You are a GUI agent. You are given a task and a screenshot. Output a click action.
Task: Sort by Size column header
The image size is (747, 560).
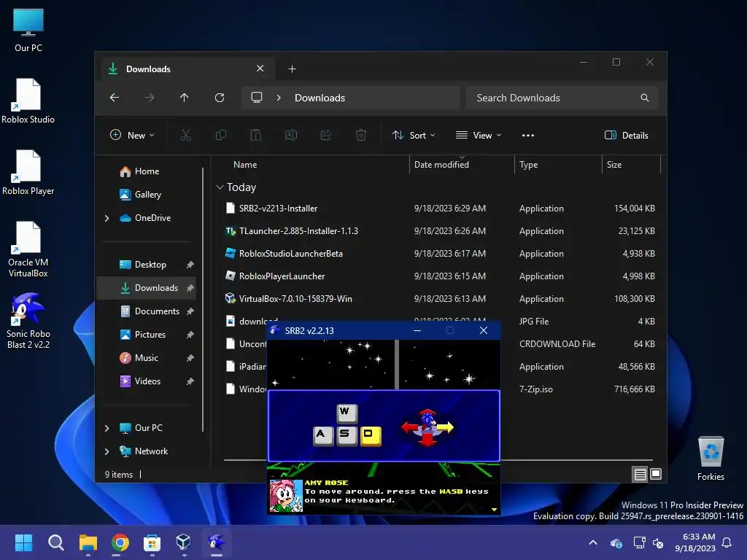pos(614,165)
